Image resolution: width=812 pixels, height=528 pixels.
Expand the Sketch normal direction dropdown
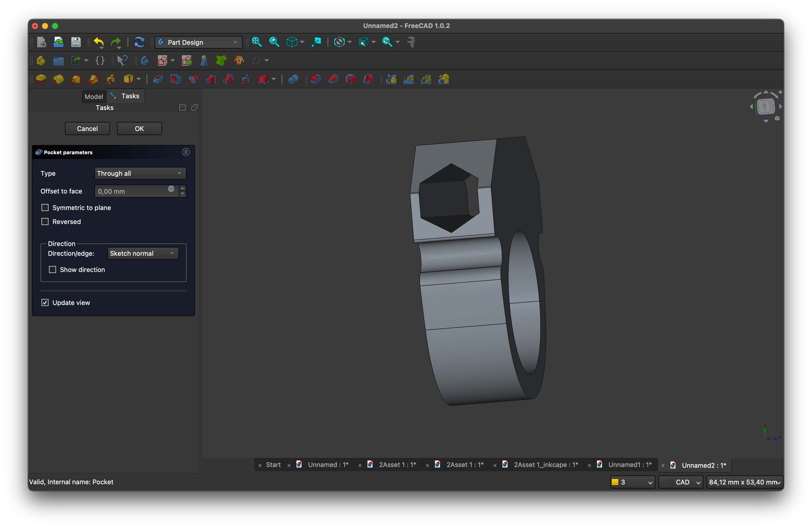tap(142, 253)
